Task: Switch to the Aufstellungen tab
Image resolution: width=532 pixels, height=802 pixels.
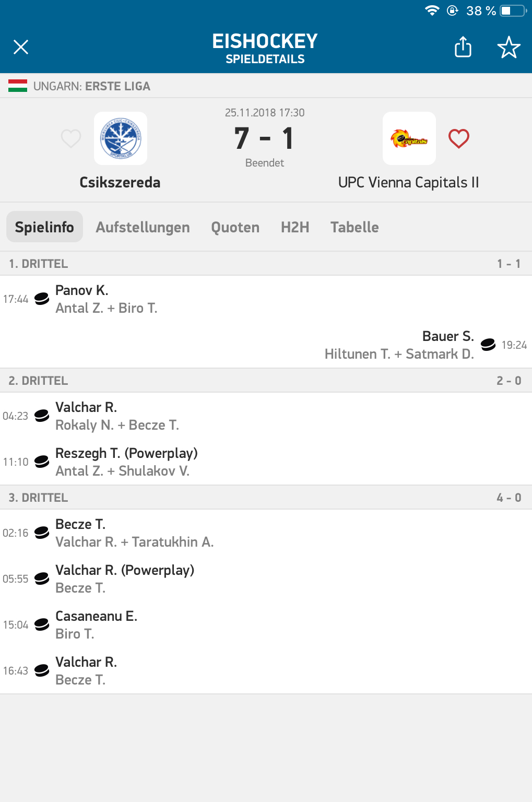Action: pyautogui.click(x=143, y=227)
